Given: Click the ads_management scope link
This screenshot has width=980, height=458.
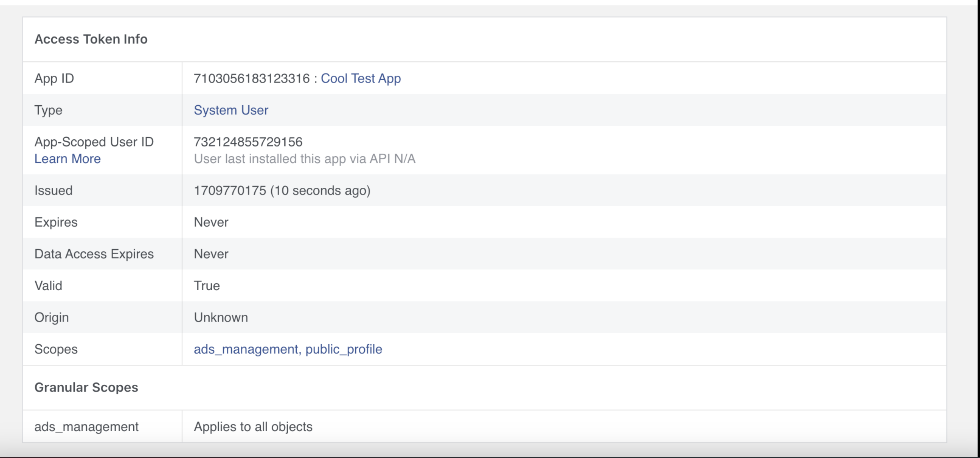Looking at the screenshot, I should pyautogui.click(x=246, y=349).
